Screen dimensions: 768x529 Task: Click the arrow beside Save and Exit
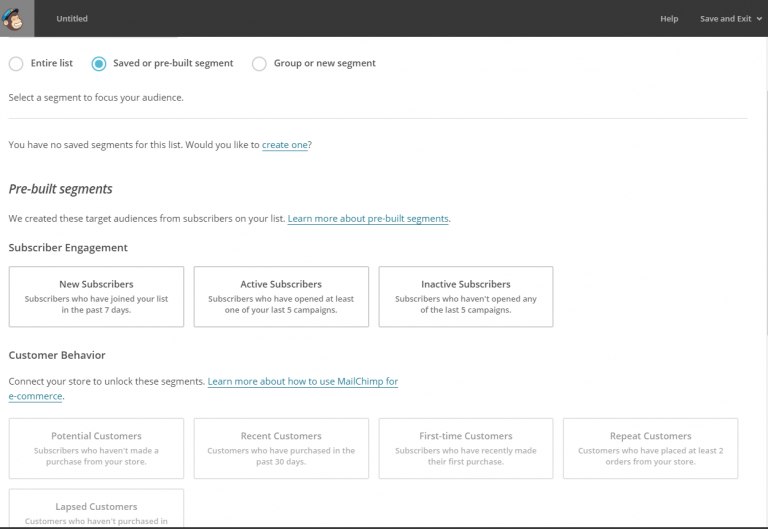pos(759,19)
